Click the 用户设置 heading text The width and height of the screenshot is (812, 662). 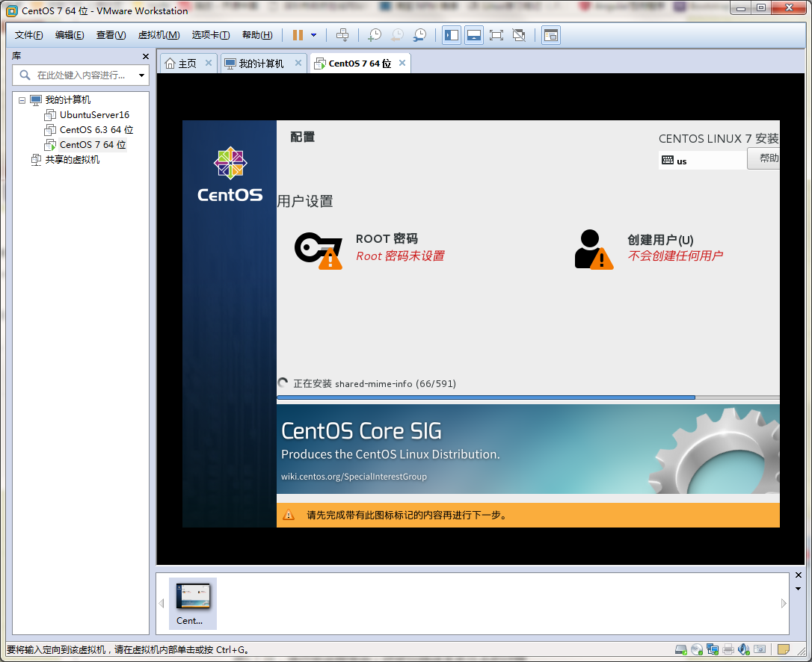305,201
